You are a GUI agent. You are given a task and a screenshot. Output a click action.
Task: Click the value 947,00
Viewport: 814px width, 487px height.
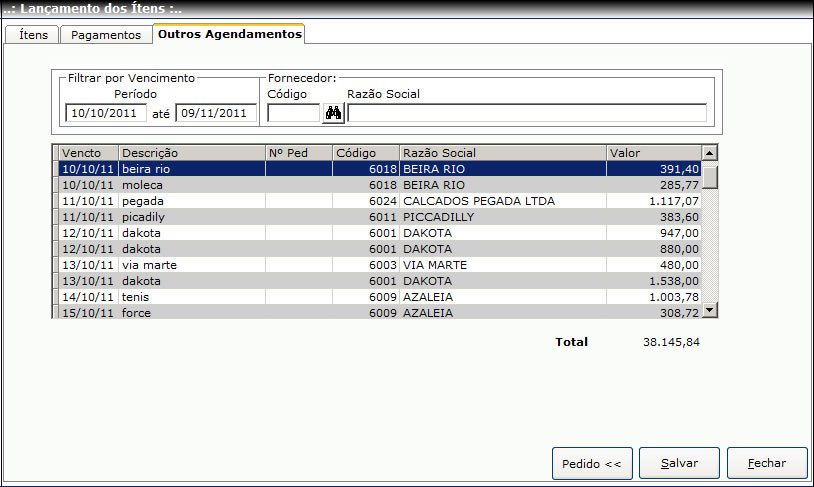[x=679, y=233]
